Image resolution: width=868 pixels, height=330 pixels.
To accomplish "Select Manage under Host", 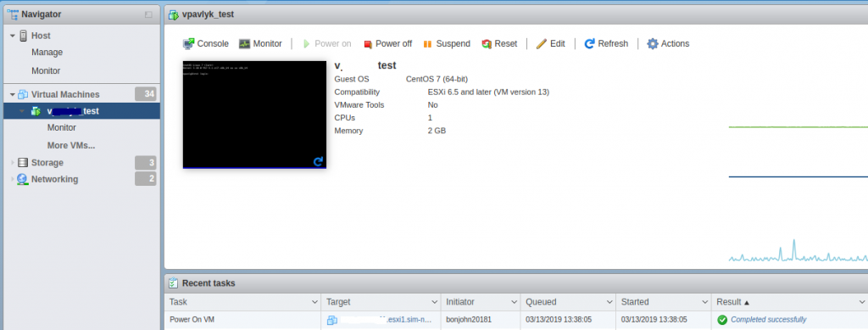I will [x=47, y=53].
